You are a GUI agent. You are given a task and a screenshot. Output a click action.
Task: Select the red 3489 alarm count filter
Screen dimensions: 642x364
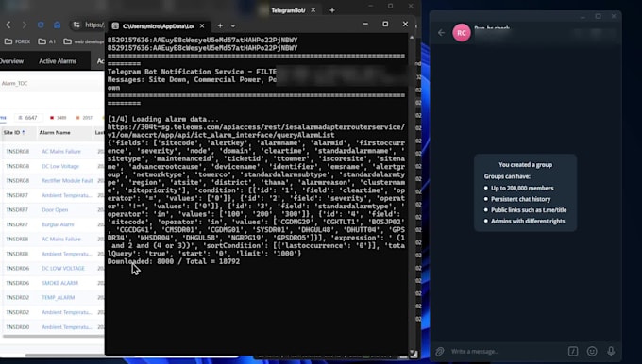click(x=59, y=118)
